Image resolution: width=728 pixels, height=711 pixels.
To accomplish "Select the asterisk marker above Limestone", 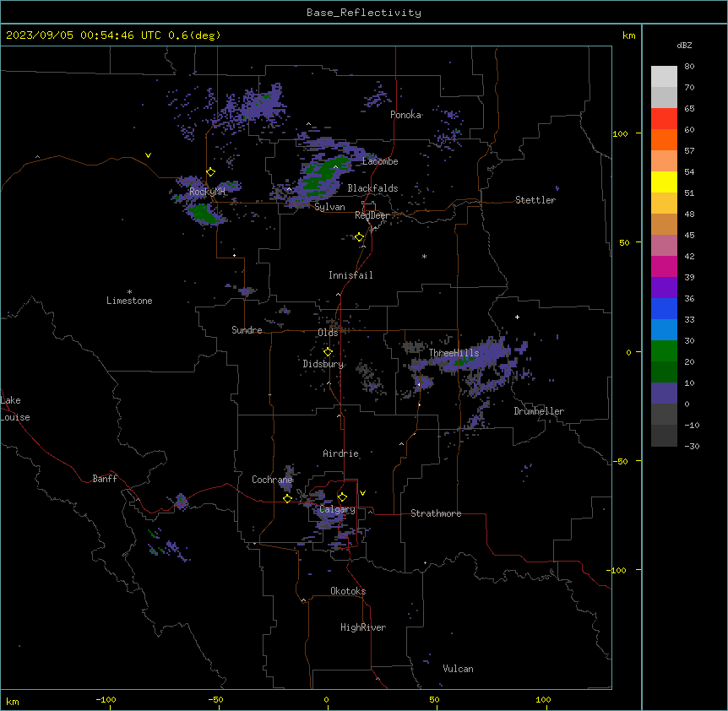I will 129,292.
